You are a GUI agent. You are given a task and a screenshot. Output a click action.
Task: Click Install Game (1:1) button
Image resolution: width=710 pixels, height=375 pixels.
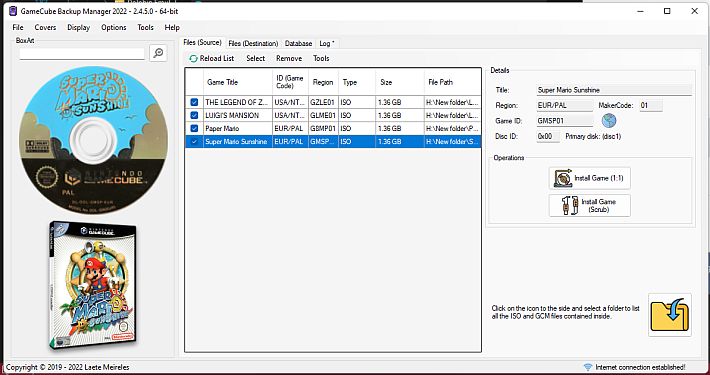[590, 178]
